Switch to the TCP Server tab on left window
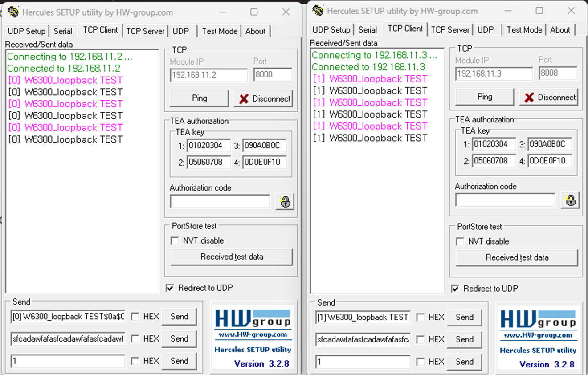The image size is (588, 375). click(x=145, y=31)
